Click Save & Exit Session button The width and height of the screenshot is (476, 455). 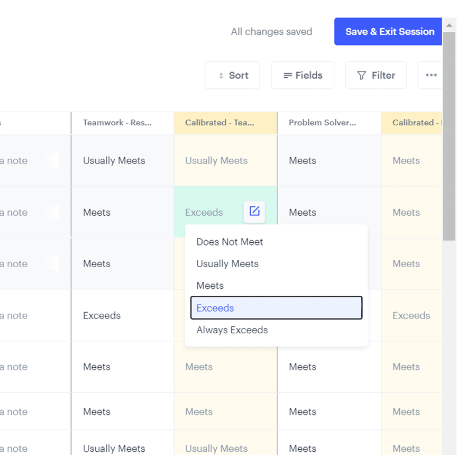point(388,32)
